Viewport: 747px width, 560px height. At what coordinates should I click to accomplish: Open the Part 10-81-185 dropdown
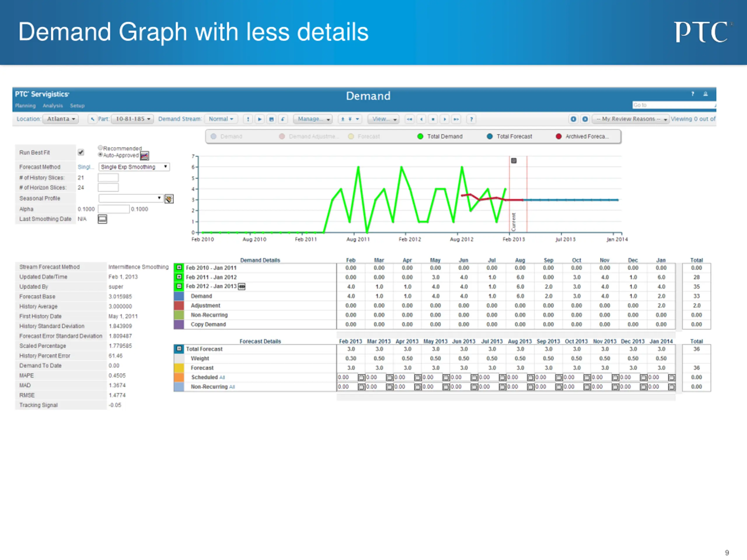pyautogui.click(x=132, y=119)
